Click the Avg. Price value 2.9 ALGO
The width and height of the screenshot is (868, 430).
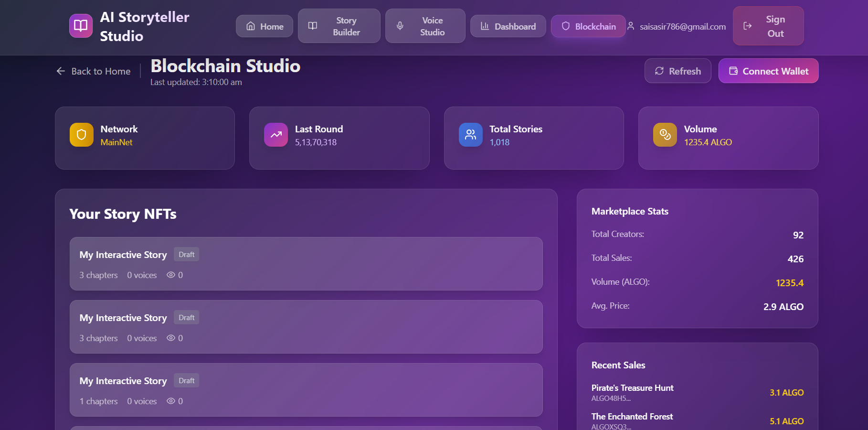click(x=783, y=307)
